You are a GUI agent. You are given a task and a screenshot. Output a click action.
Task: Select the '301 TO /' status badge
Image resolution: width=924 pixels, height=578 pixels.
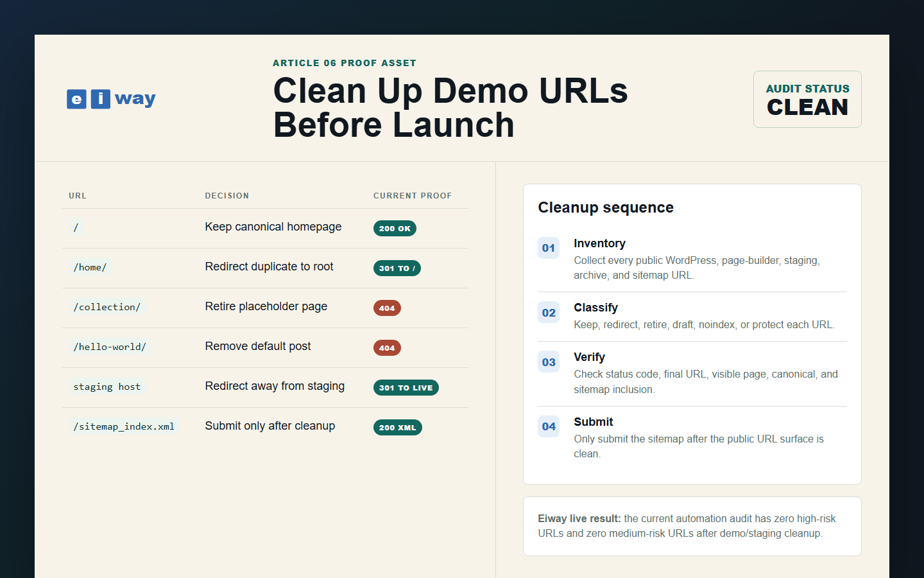(x=397, y=268)
